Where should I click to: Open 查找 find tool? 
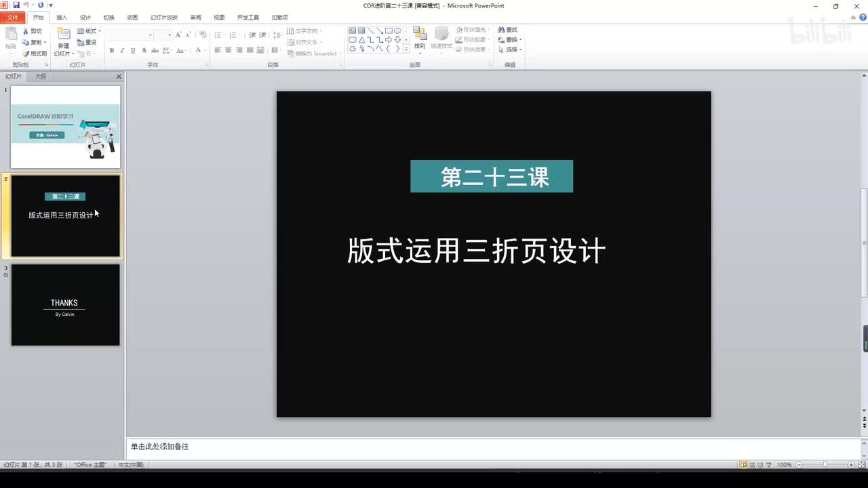pos(507,30)
